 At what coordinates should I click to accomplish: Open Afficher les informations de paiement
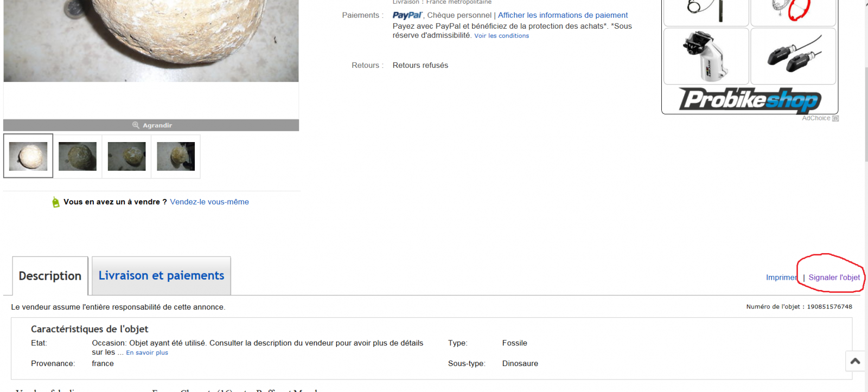(x=563, y=15)
